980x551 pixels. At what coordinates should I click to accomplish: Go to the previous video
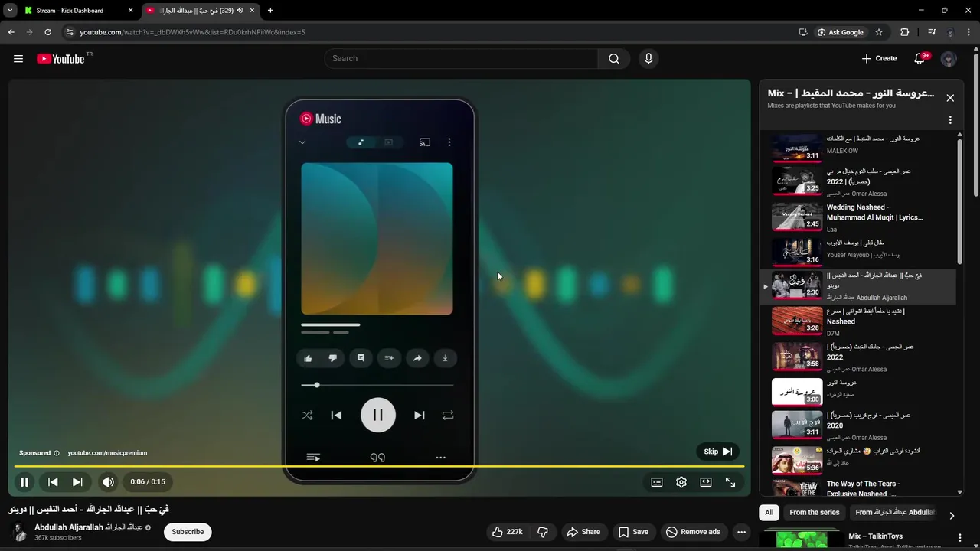(x=53, y=482)
